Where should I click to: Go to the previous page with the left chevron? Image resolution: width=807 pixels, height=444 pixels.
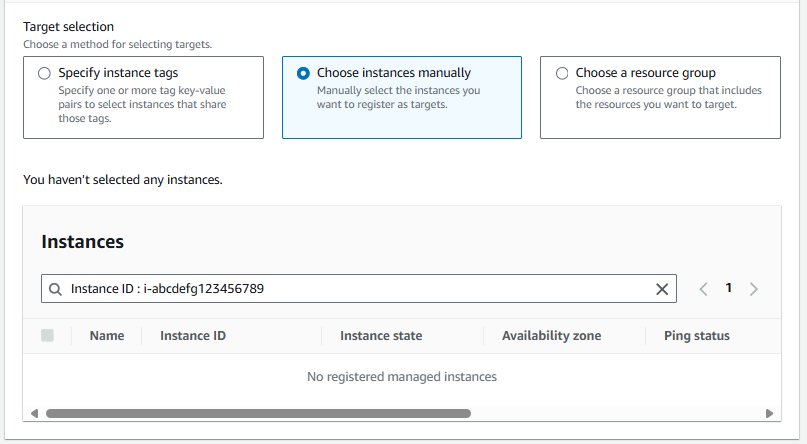(x=704, y=289)
